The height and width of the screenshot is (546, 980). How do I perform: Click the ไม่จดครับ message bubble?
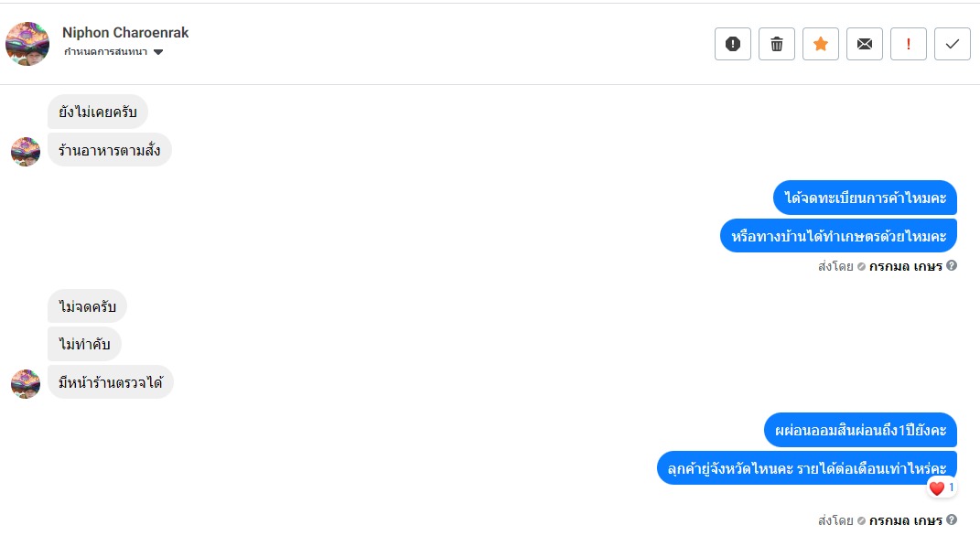(x=87, y=306)
